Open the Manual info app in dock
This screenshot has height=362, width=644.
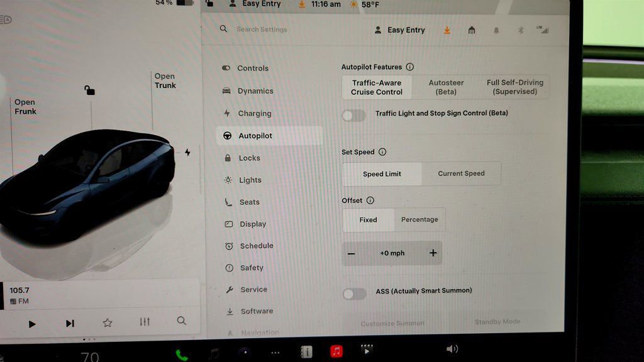tap(306, 352)
